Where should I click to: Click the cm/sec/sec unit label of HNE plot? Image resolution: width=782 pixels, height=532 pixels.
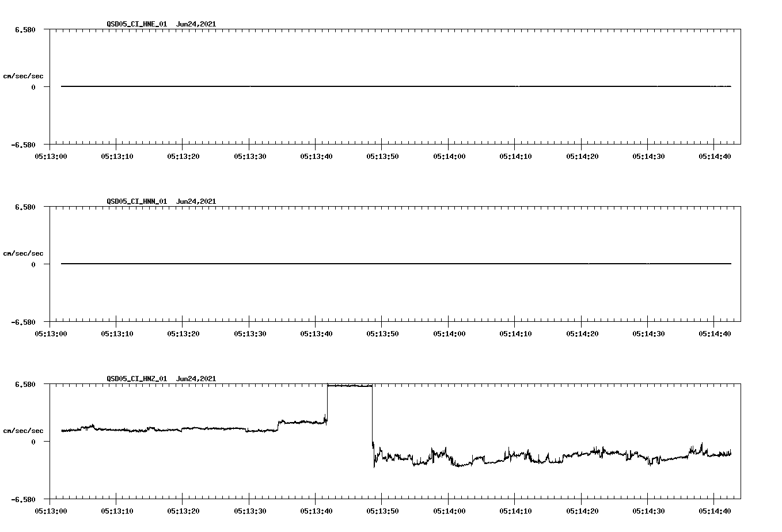23,76
